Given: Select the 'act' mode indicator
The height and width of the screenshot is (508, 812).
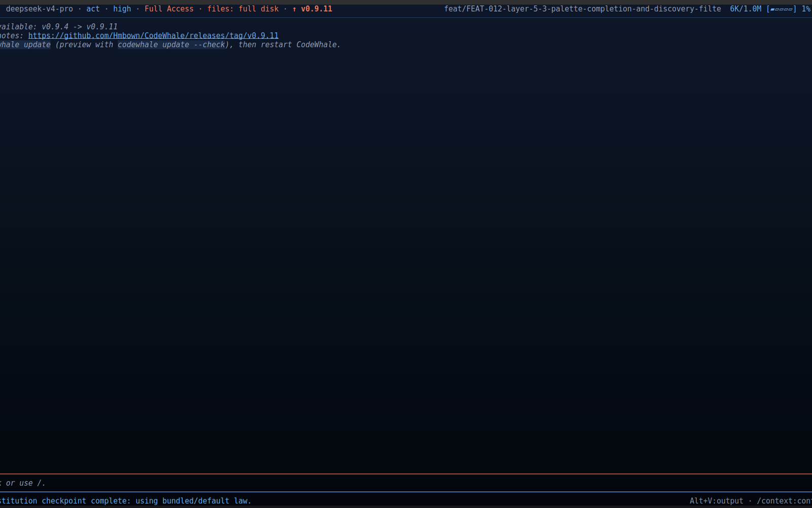Looking at the screenshot, I should [x=93, y=9].
